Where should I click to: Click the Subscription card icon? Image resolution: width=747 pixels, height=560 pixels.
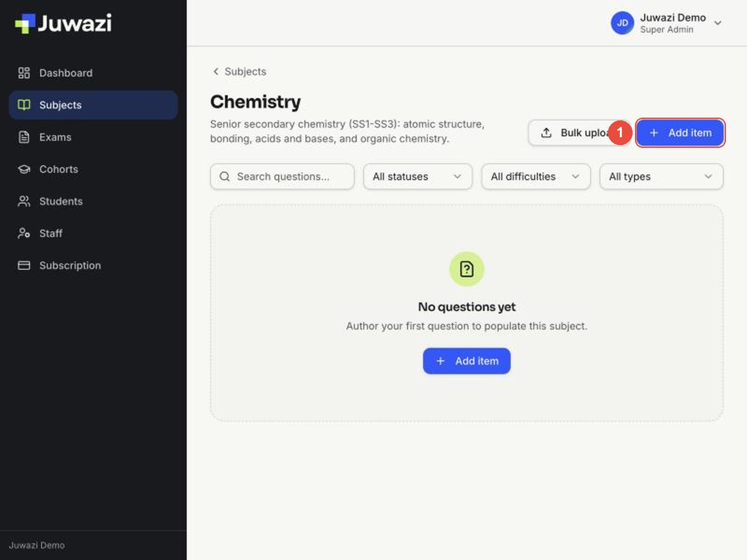tap(24, 266)
